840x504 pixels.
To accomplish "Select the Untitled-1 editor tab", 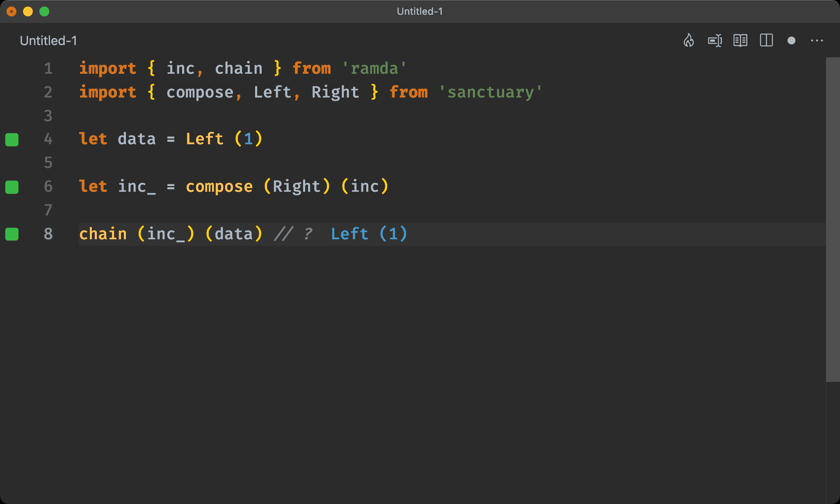I will [x=48, y=41].
